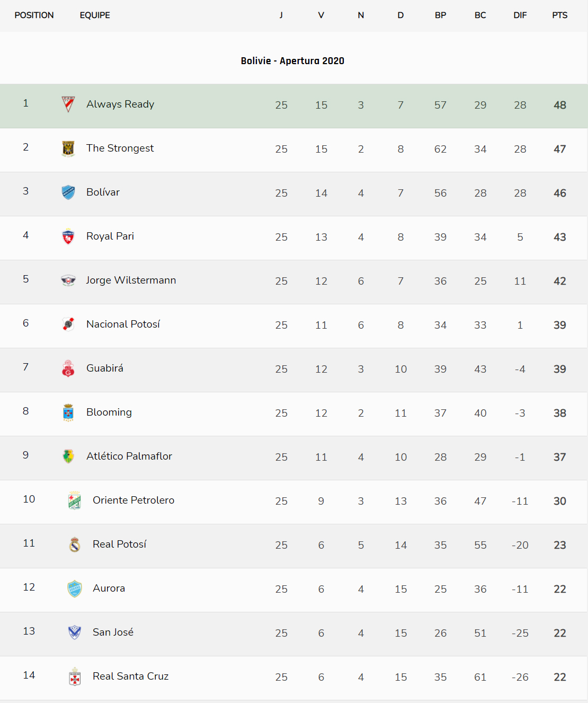588x703 pixels.
Task: Click the Nacional Potosí team badge
Action: 68,324
